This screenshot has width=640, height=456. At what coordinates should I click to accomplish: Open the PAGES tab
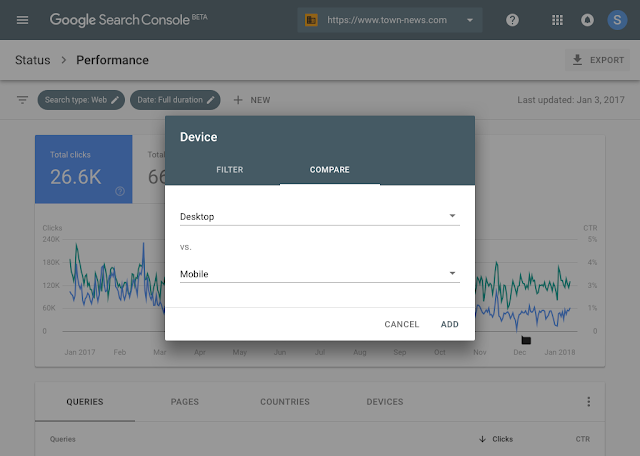(184, 402)
